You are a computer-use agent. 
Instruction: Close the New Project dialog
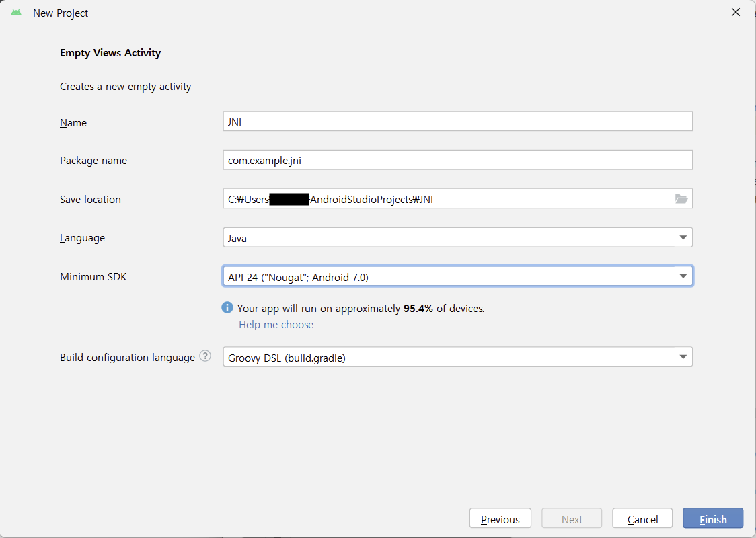coord(735,13)
